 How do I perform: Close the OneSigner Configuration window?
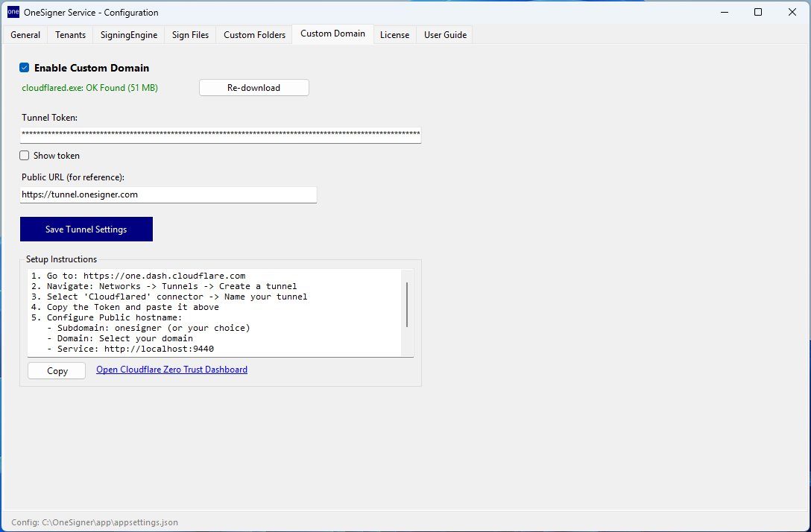792,12
